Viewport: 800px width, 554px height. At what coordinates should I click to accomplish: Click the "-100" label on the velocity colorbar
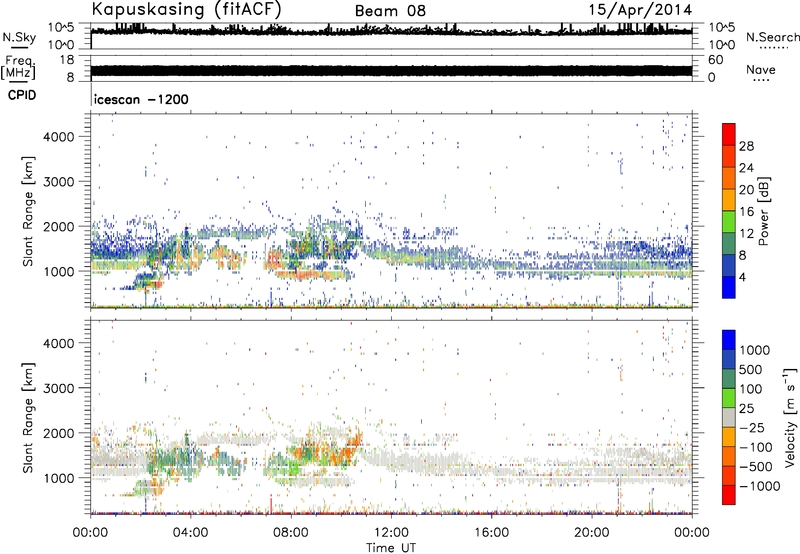point(756,447)
